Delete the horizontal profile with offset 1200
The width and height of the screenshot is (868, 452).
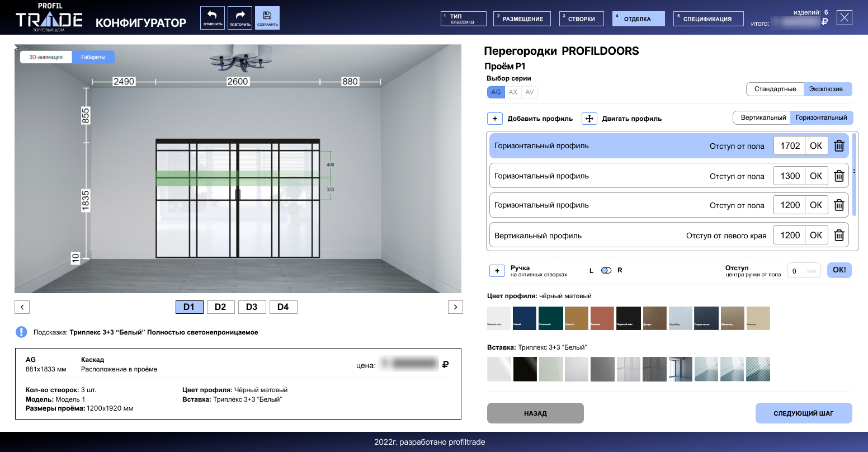[x=839, y=205]
